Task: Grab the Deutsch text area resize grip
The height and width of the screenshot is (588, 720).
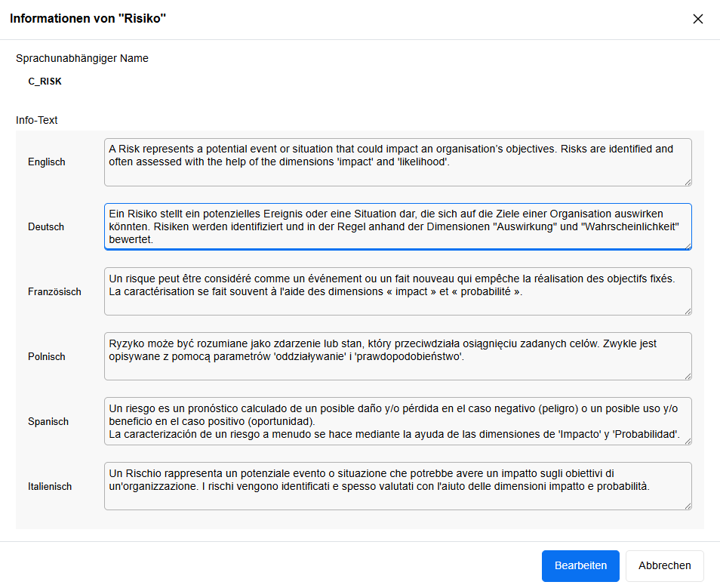Action: coord(688,246)
